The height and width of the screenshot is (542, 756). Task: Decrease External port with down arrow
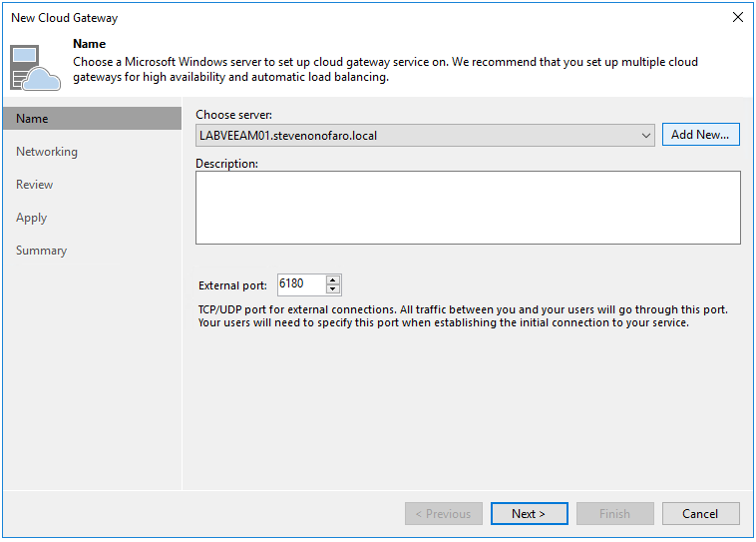[x=333, y=289]
